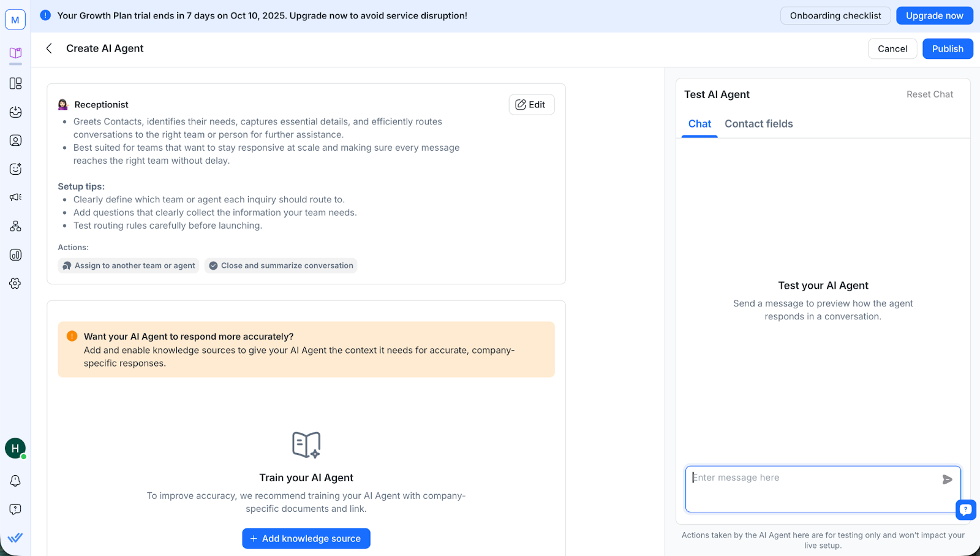Open Broadcasts megaphone icon
The width and height of the screenshot is (980, 556).
tap(16, 197)
